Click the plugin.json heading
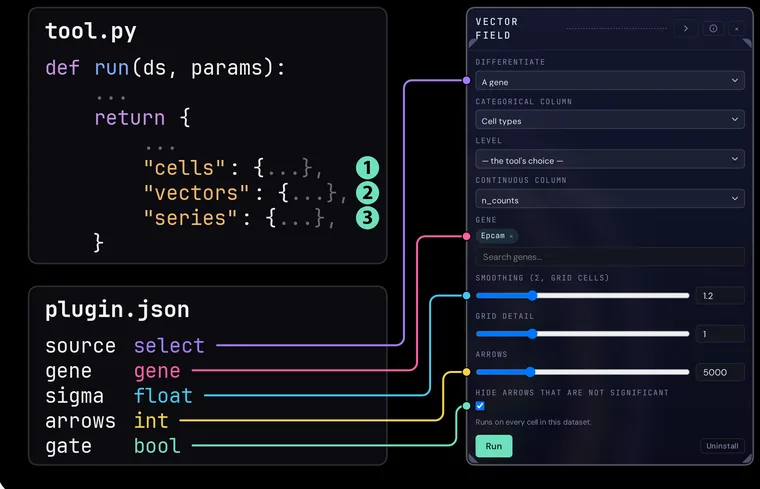 tap(117, 310)
